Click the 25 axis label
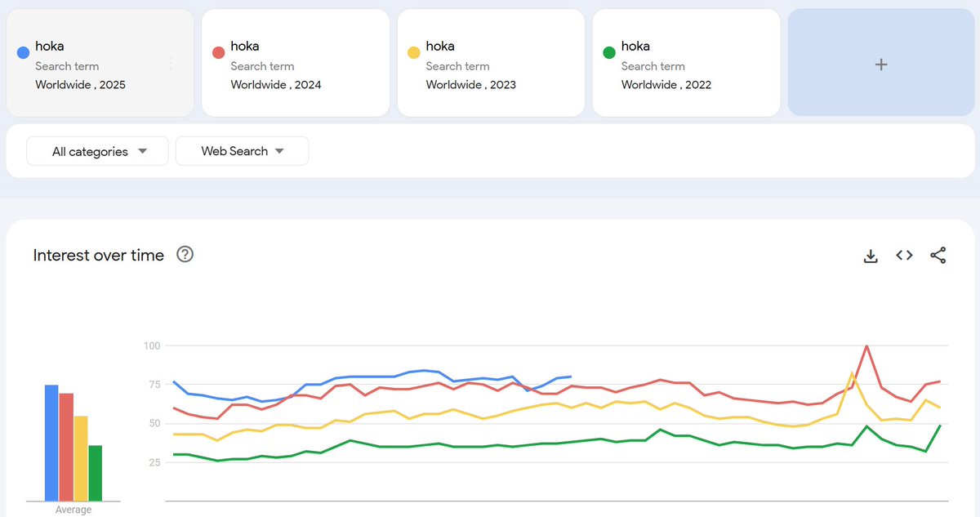The width and height of the screenshot is (980, 517). click(x=154, y=462)
